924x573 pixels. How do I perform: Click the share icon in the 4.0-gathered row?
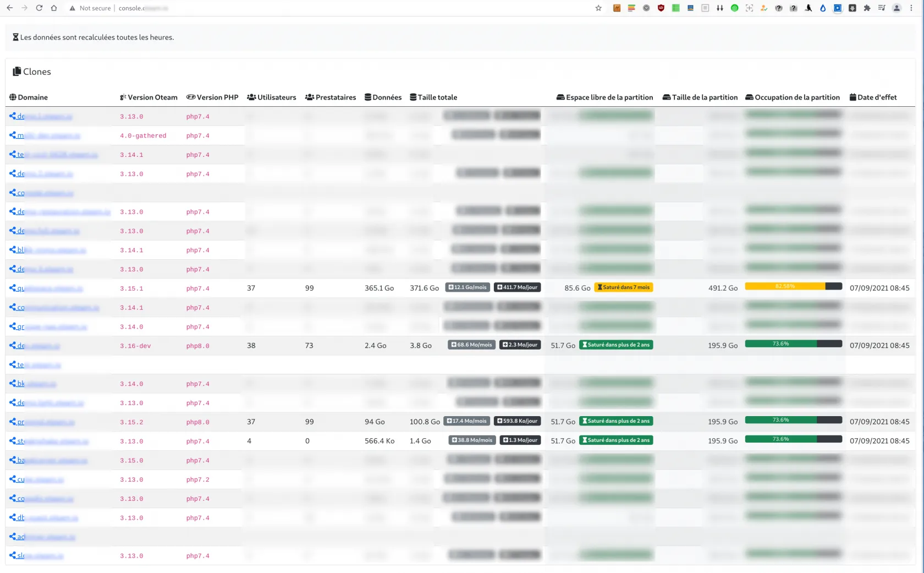coord(13,135)
